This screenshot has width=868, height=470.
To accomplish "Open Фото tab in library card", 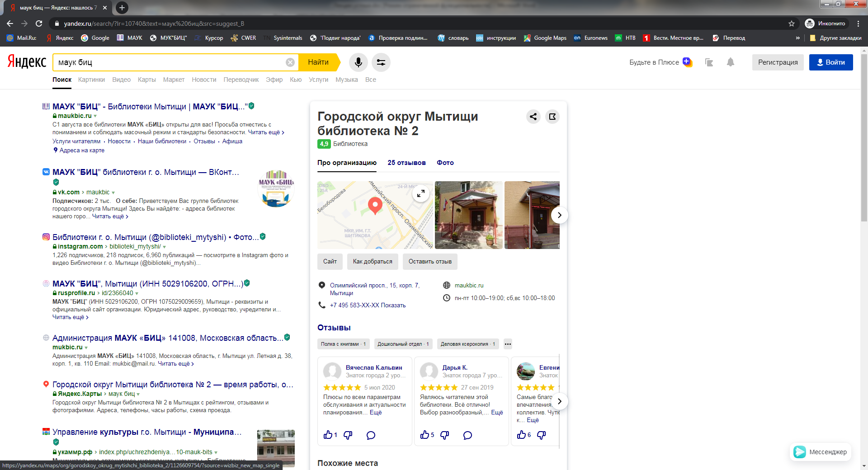I will (x=445, y=163).
